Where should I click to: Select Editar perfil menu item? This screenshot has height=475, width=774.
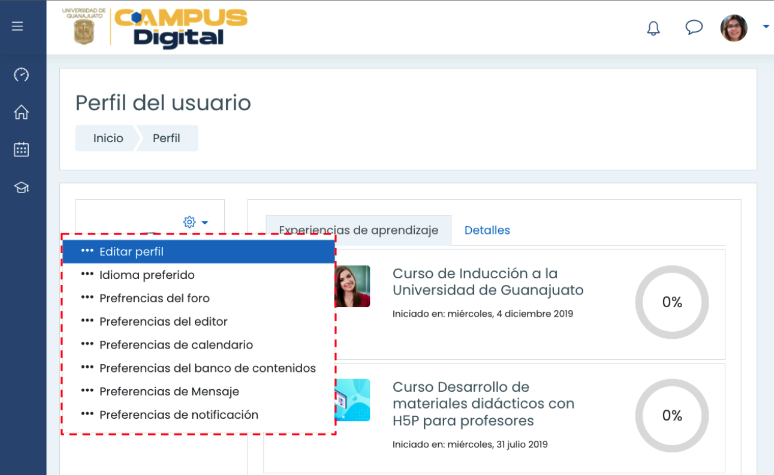(198, 252)
